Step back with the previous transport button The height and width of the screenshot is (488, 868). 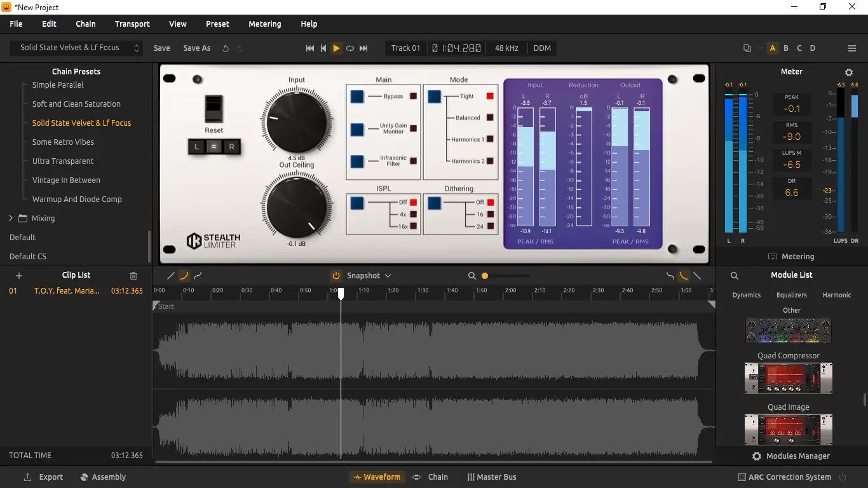coord(323,48)
